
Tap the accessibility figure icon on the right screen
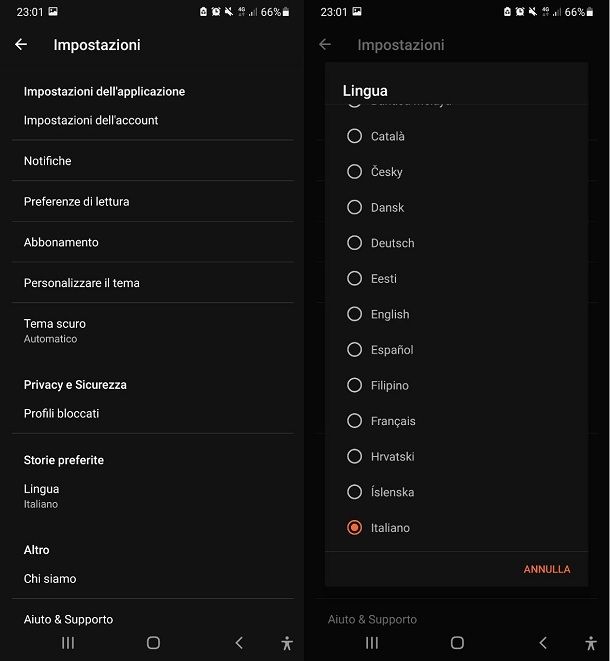[x=591, y=643]
